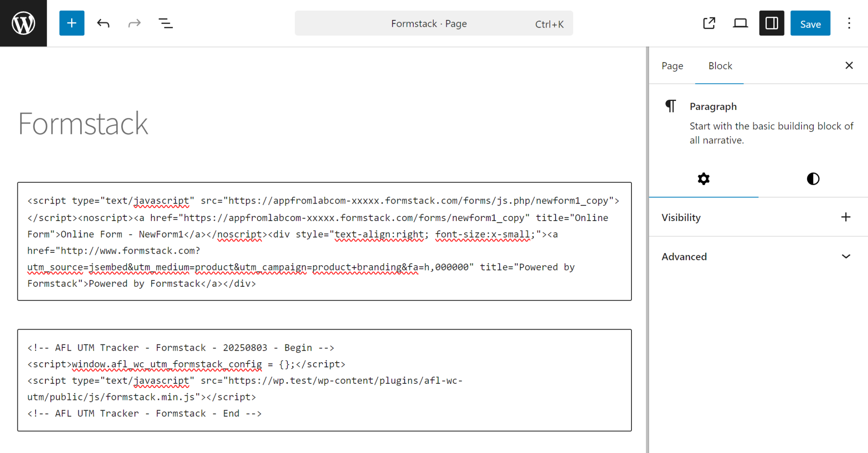Click the window.afl_wc_utm_formstack_config script line
868x453 pixels.
(186, 364)
